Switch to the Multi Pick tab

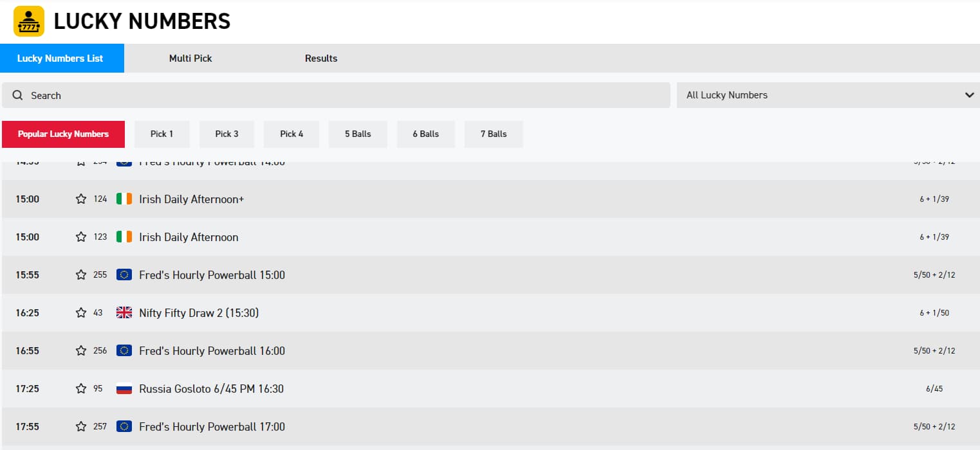(190, 59)
